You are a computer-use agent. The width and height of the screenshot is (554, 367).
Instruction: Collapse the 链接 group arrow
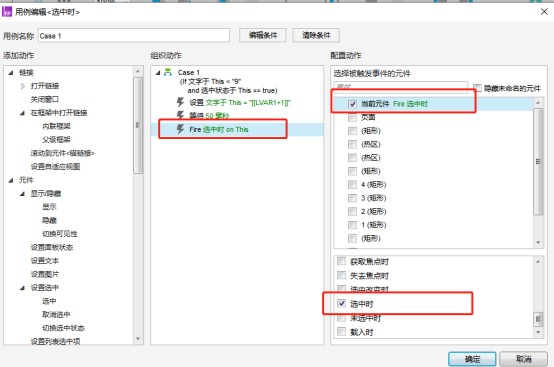point(11,72)
